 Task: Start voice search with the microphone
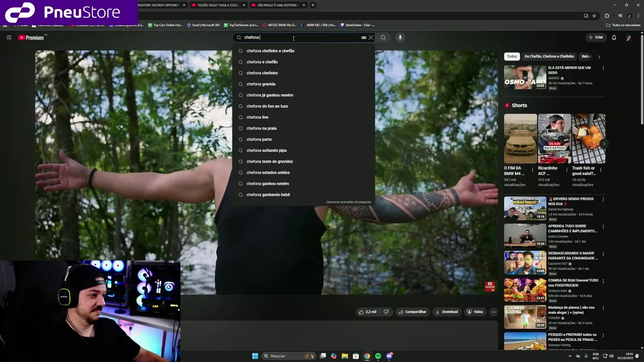400,37
